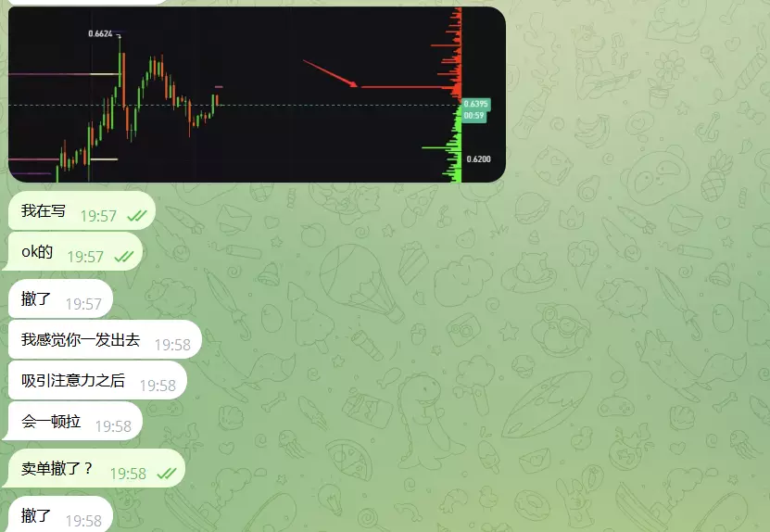Click the red arrow annotation in the chart
770x532 pixels.
coord(330,74)
